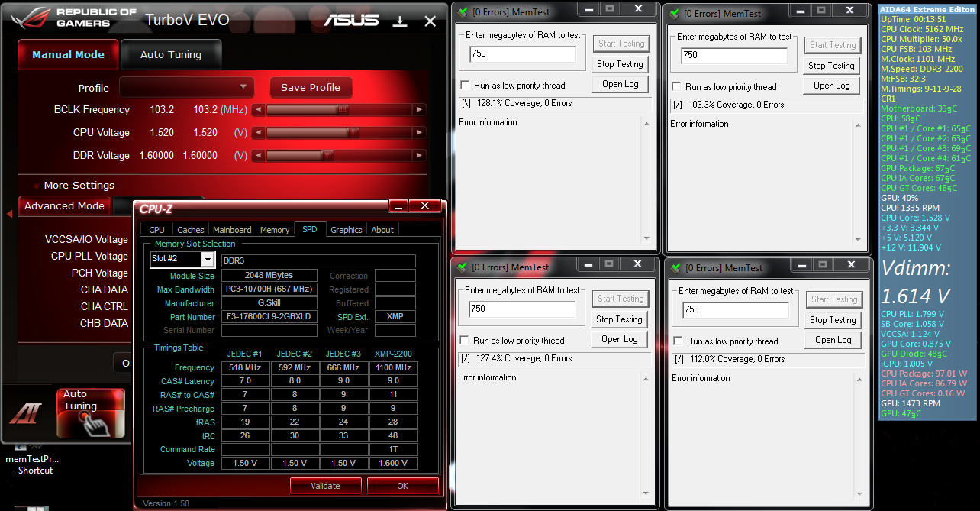Viewport: 980px width, 511px height.
Task: Click megabytes field in 112.0% coverage MemTest
Action: 735,310
